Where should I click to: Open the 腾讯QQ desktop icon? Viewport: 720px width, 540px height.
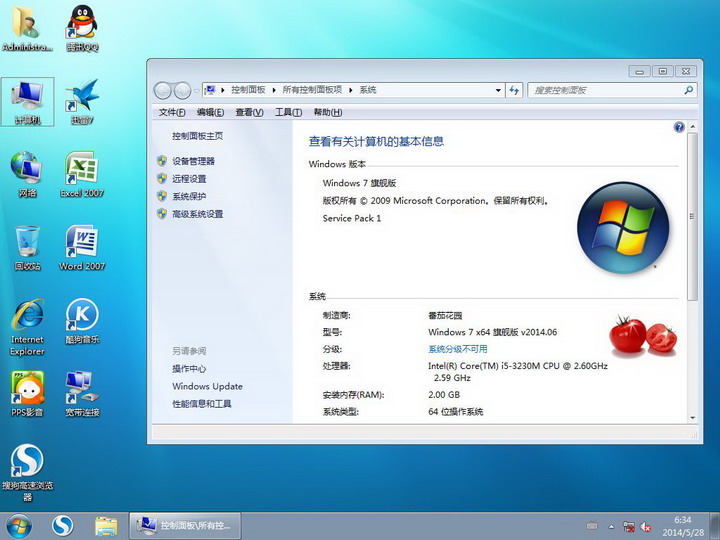click(x=82, y=24)
